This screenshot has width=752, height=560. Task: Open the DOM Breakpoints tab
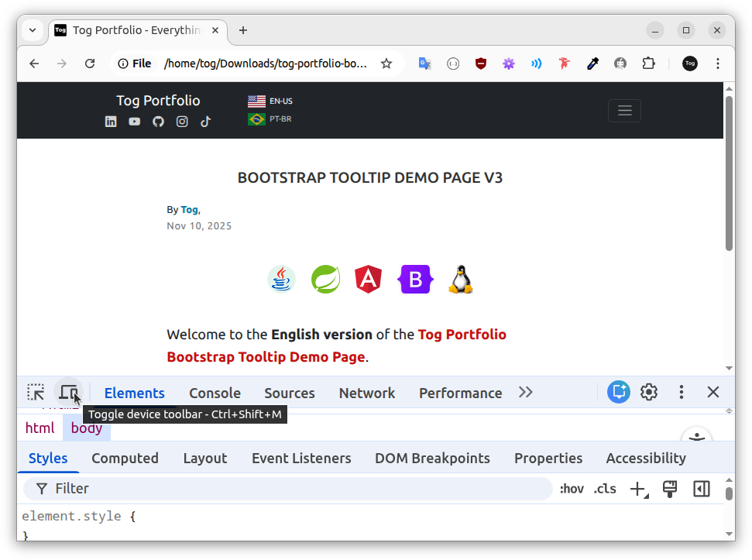coord(432,459)
